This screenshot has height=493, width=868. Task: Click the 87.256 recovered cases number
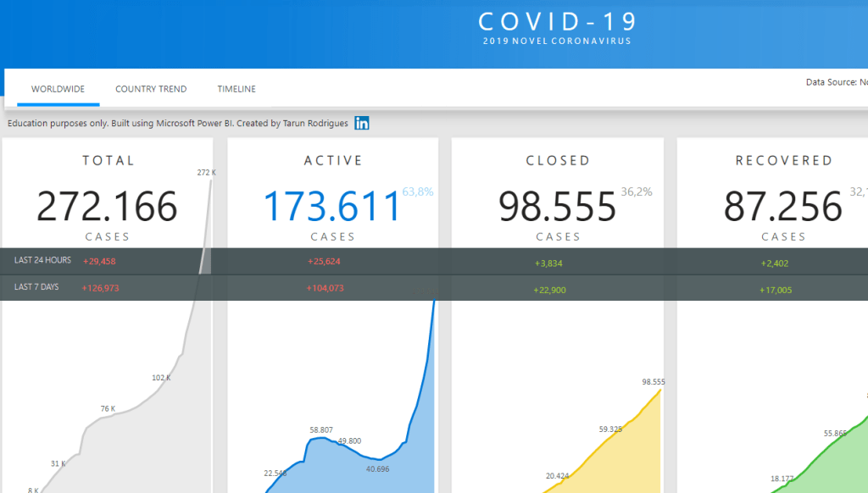pos(782,206)
